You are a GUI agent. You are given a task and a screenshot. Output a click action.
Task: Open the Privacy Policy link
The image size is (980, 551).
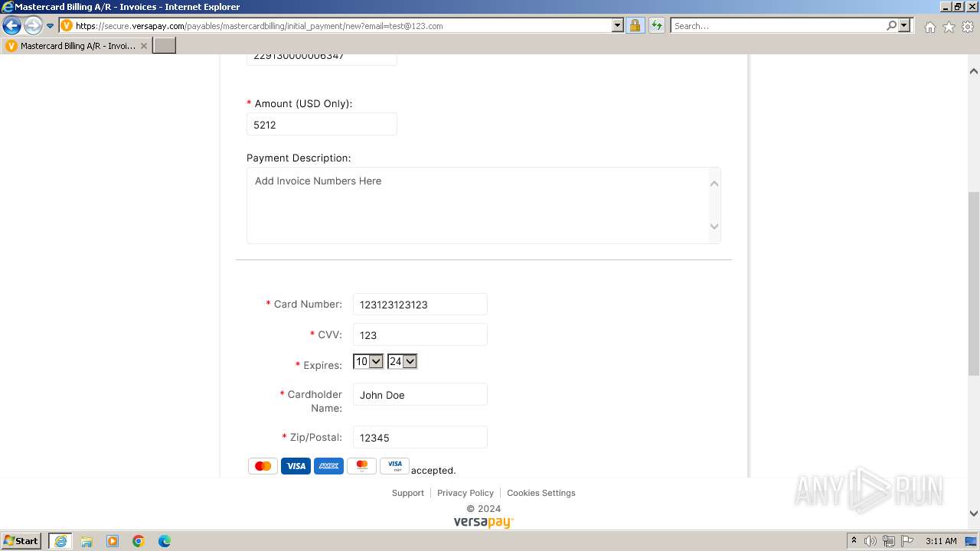(465, 493)
